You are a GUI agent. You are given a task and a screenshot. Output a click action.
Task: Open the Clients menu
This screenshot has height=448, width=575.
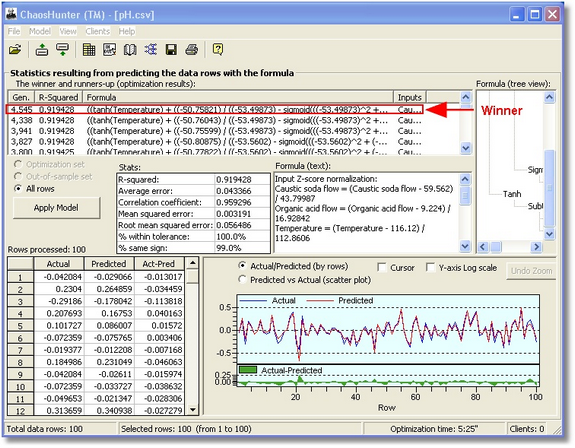[x=98, y=32]
